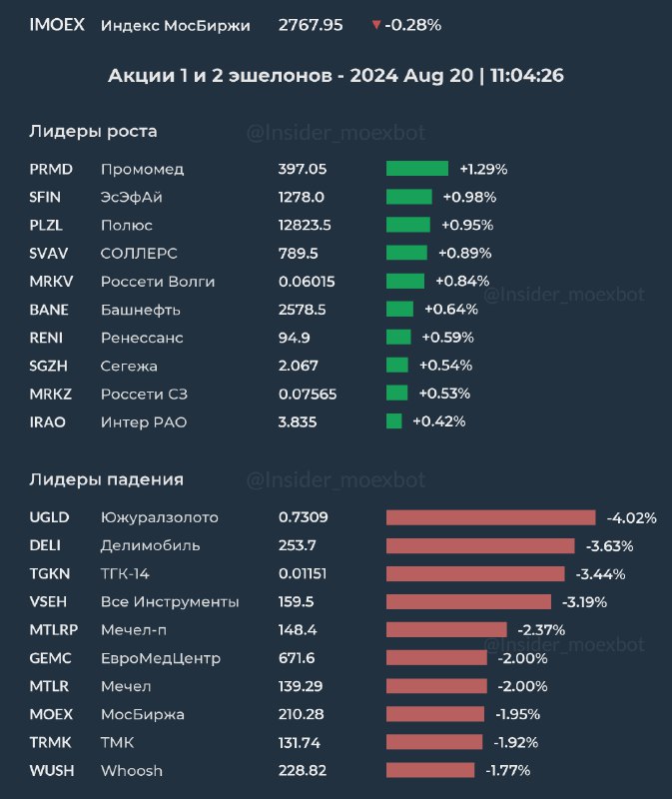Click the red bar beside -1.77%

[x=430, y=770]
